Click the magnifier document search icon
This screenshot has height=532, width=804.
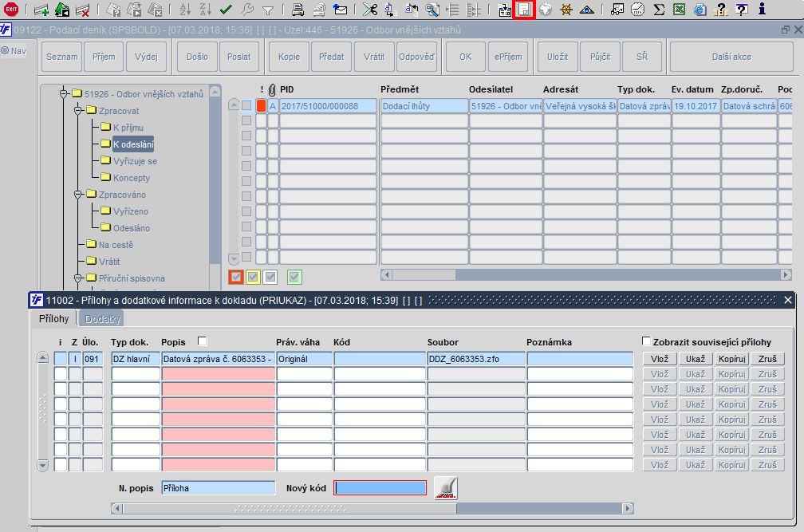432,10
